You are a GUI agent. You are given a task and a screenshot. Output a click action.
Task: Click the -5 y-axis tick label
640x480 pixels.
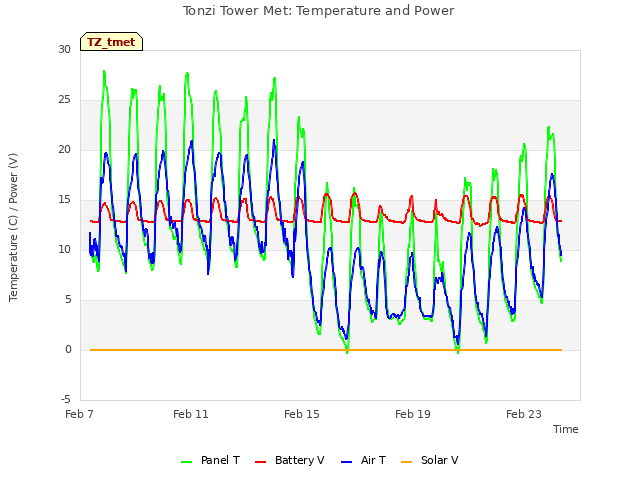pyautogui.click(x=66, y=400)
